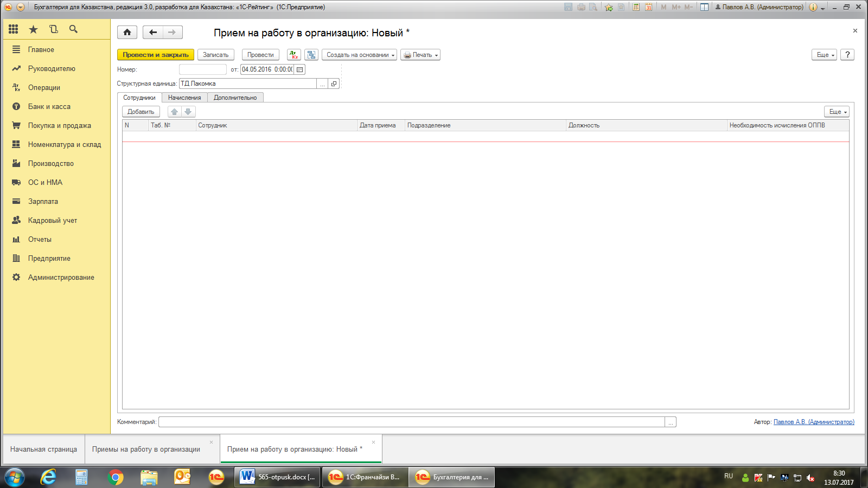
Task: Open the small dropdown arrow next to info icon
Action: (822, 8)
